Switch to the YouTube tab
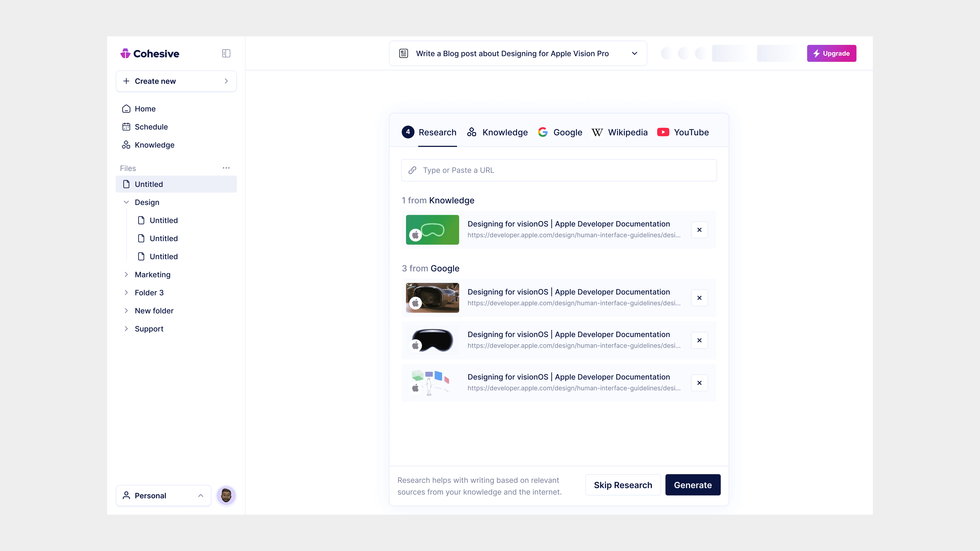This screenshot has height=551, width=980. point(683,132)
